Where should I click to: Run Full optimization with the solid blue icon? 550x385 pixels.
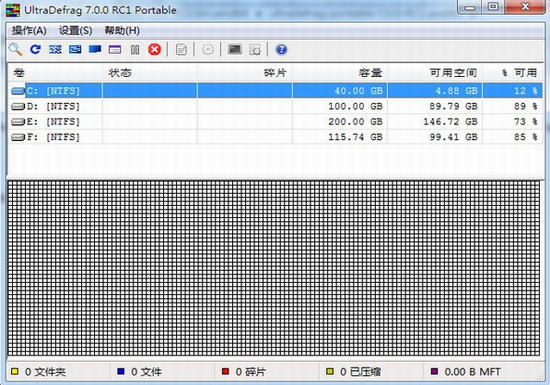[x=95, y=49]
